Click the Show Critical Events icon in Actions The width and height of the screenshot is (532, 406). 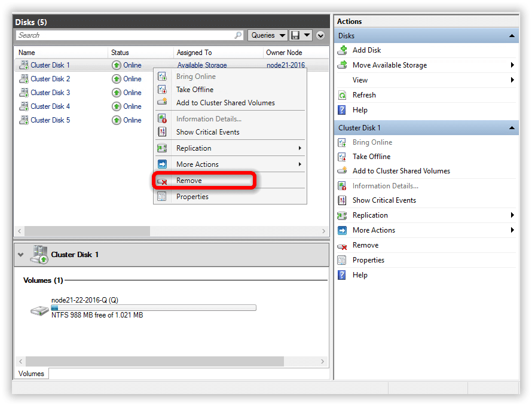click(343, 200)
